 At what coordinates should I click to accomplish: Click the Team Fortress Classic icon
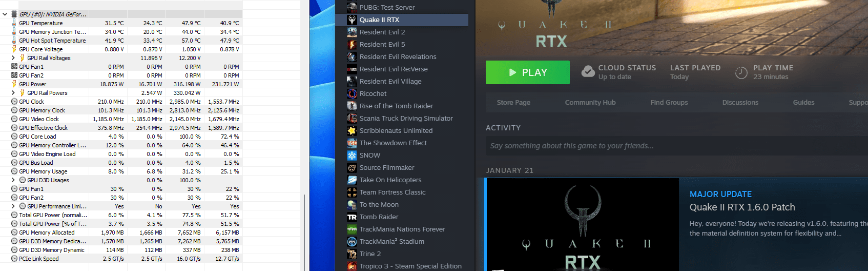click(352, 192)
